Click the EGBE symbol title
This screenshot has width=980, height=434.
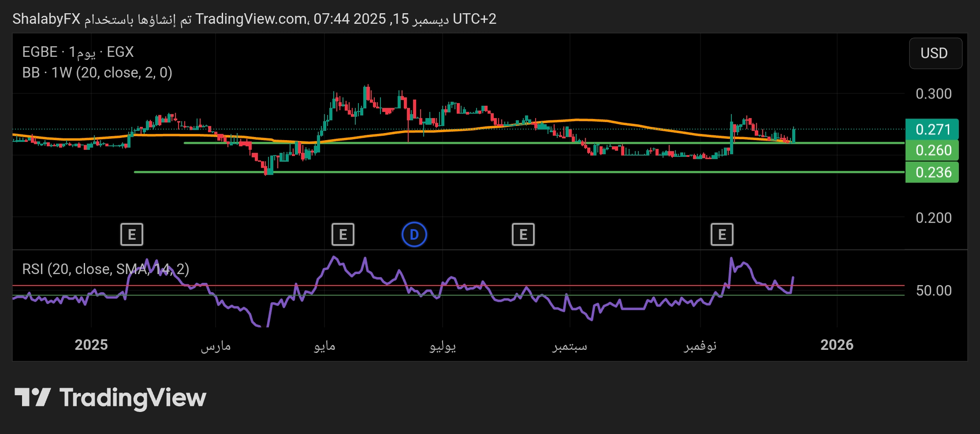click(40, 52)
